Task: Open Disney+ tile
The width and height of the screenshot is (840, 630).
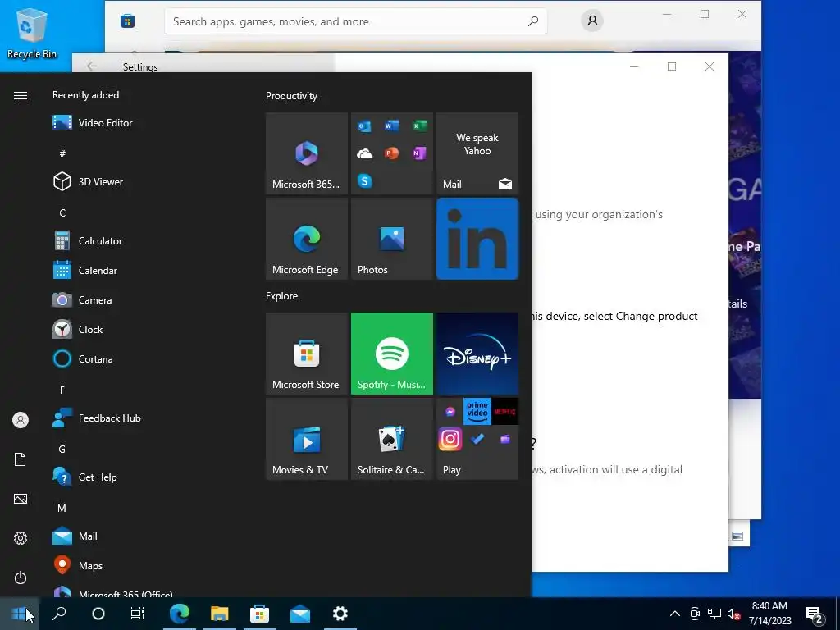Action: (x=477, y=354)
